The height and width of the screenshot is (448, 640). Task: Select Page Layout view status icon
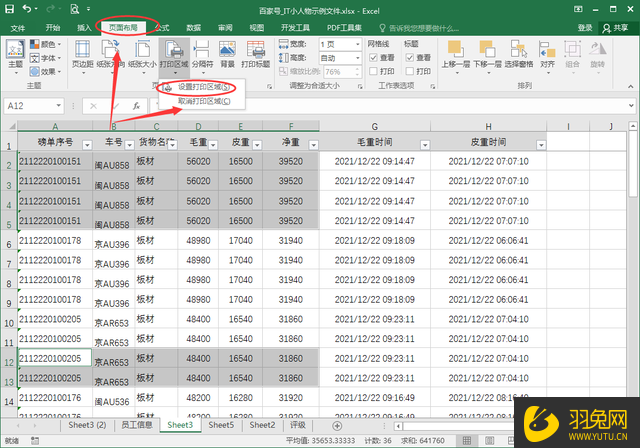coord(489,440)
